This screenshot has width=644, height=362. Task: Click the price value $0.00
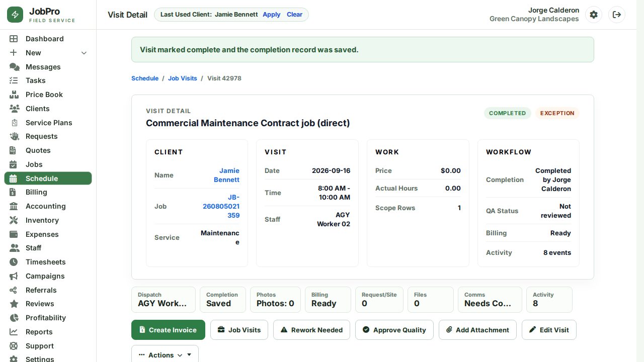click(x=451, y=171)
